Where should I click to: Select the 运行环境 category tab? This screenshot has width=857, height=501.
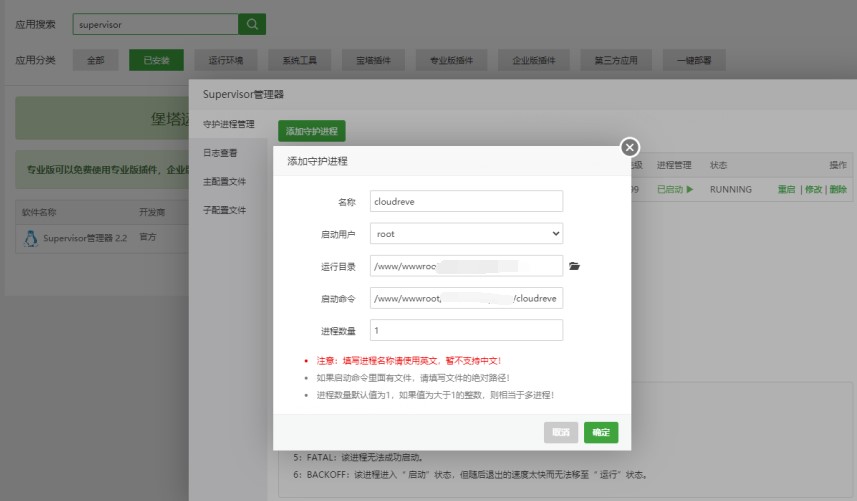point(226,60)
